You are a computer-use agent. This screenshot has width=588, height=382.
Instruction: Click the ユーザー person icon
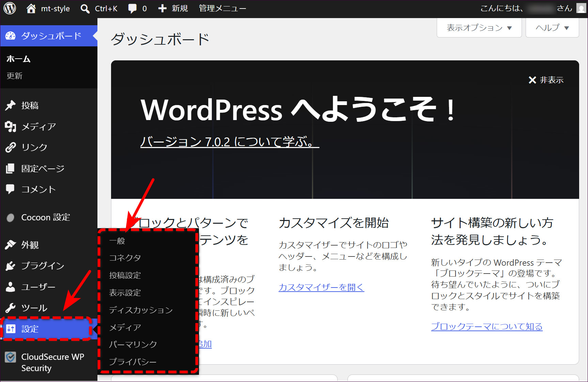[x=11, y=287]
